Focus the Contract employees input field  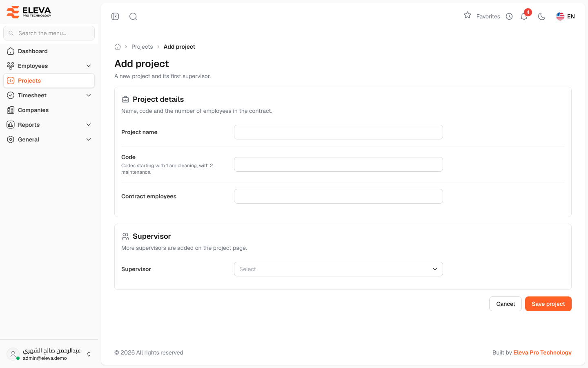[339, 196]
